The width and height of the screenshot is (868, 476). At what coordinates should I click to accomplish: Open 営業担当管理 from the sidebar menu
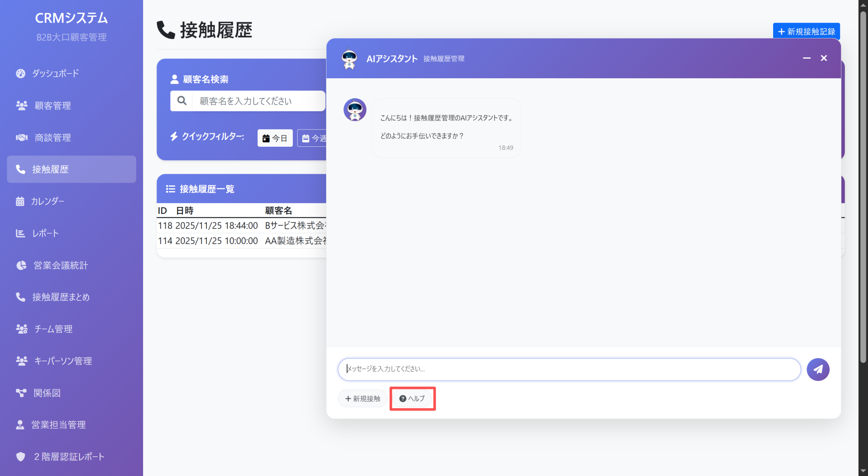(58, 425)
